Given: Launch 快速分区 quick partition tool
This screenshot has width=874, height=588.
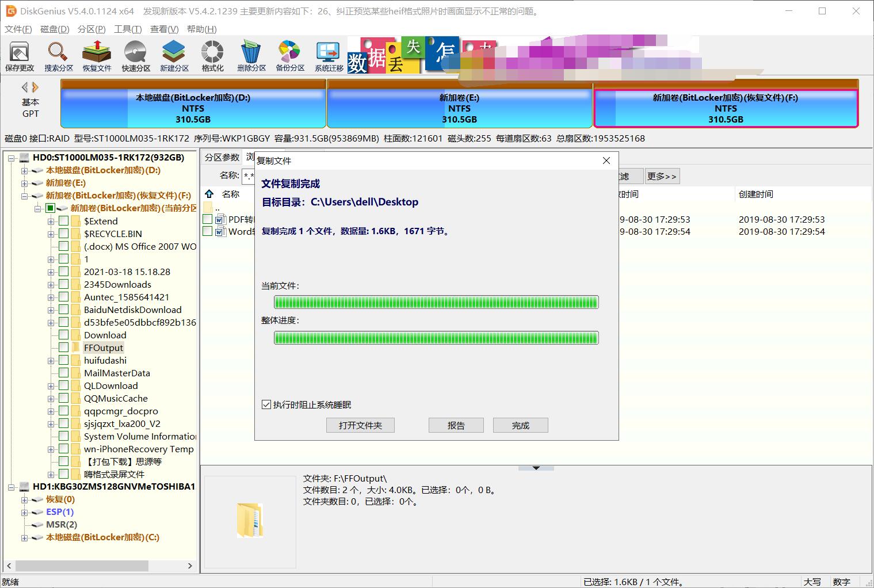Looking at the screenshot, I should pos(135,55).
